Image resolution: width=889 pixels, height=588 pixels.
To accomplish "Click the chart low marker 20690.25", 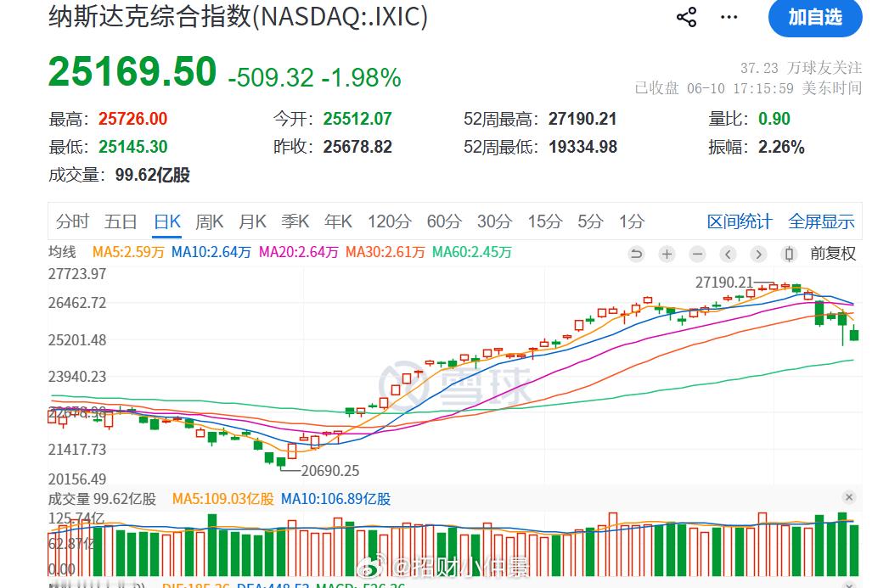I will point(330,471).
